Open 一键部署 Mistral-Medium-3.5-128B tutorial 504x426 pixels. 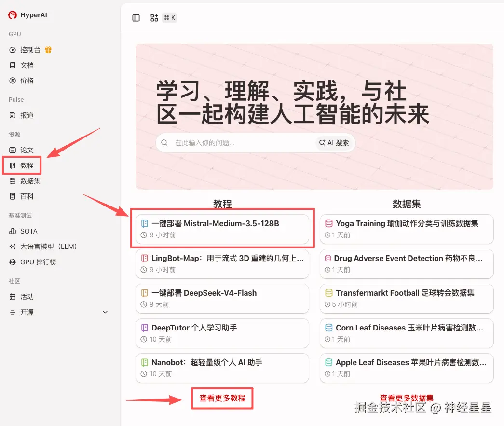pyautogui.click(x=222, y=229)
